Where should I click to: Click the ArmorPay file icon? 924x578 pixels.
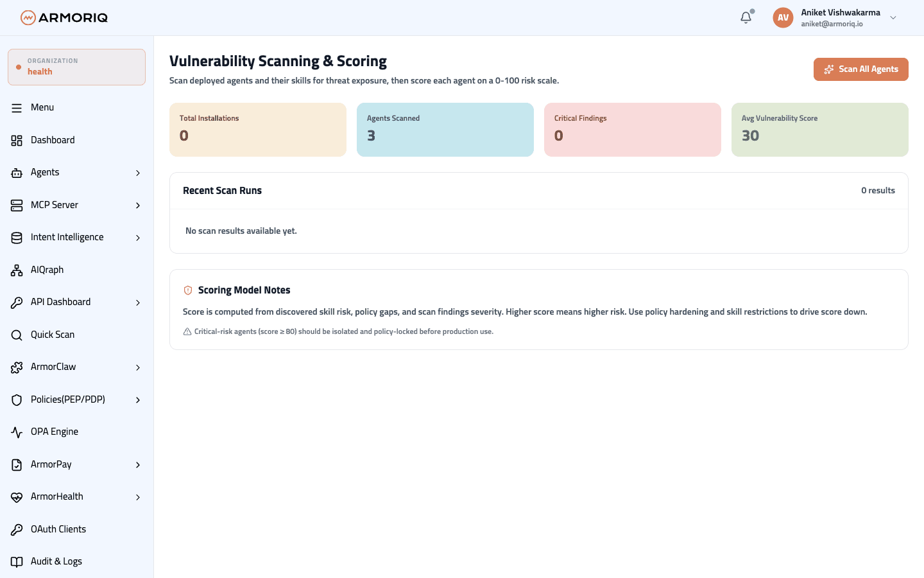tap(17, 464)
